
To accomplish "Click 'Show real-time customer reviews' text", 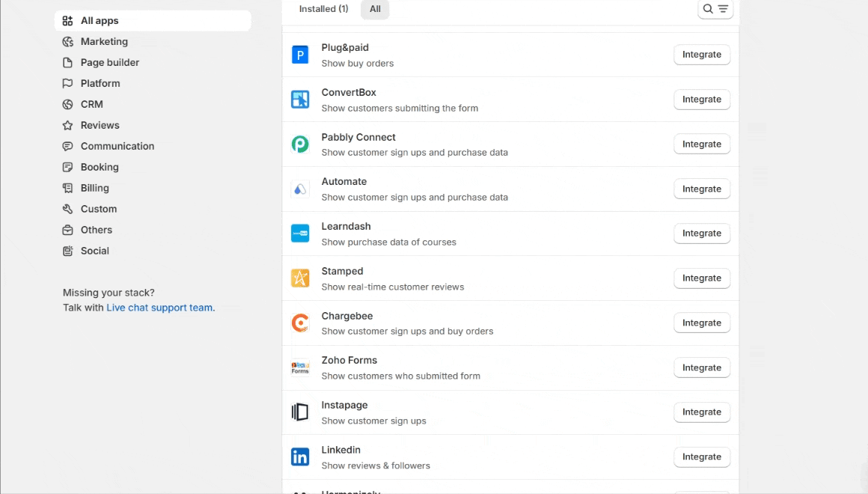I will (x=393, y=287).
